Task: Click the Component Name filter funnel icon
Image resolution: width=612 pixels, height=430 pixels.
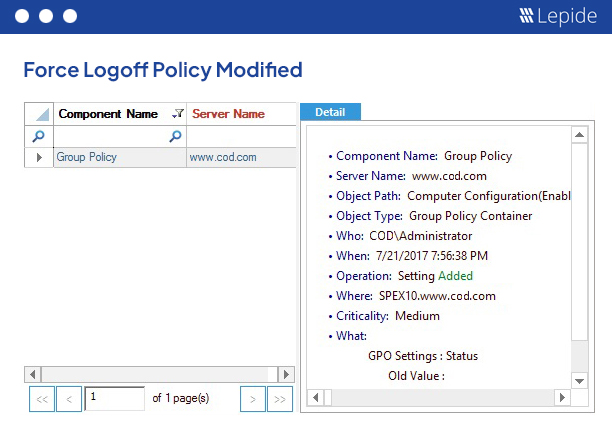Action: click(x=178, y=114)
